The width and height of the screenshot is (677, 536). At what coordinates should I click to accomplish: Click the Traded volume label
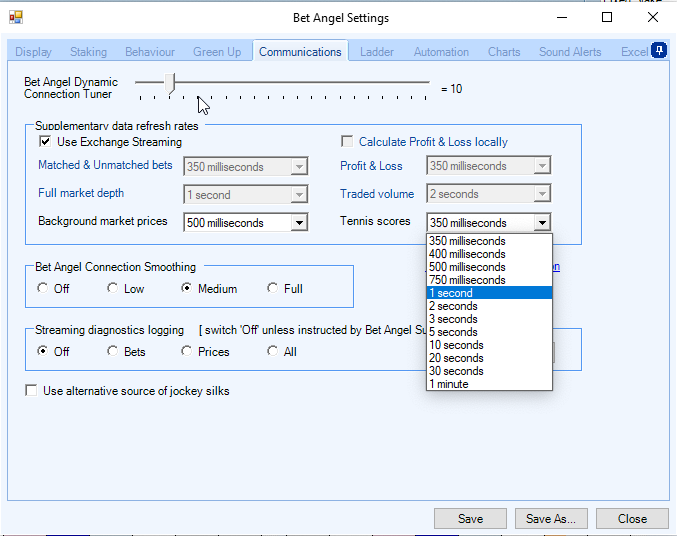[376, 194]
